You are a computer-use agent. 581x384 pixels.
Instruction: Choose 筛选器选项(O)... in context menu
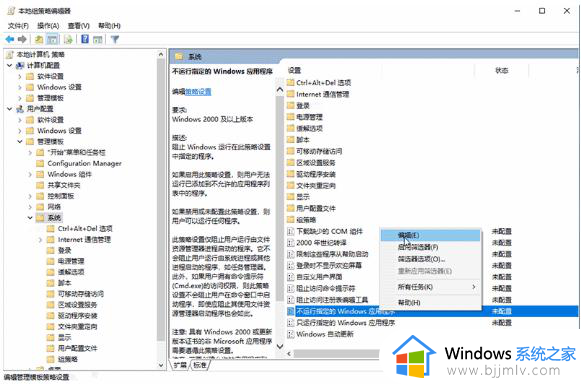(x=431, y=259)
